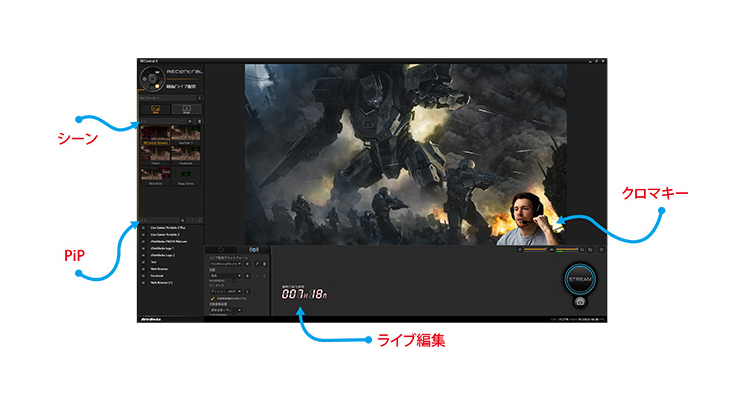Toggle visibility of AVerMedia logo 1 source
The height and width of the screenshot is (400, 750).
click(143, 248)
